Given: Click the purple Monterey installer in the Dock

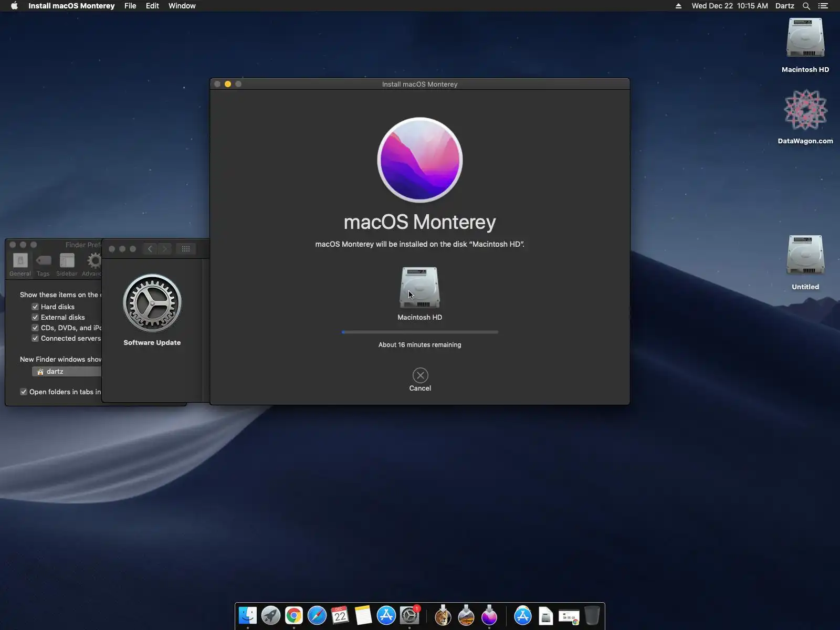Looking at the screenshot, I should click(489, 615).
